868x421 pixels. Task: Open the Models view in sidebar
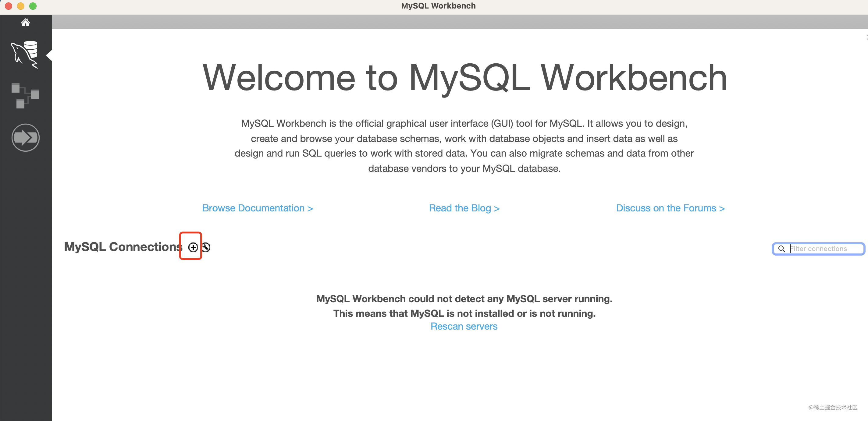25,95
